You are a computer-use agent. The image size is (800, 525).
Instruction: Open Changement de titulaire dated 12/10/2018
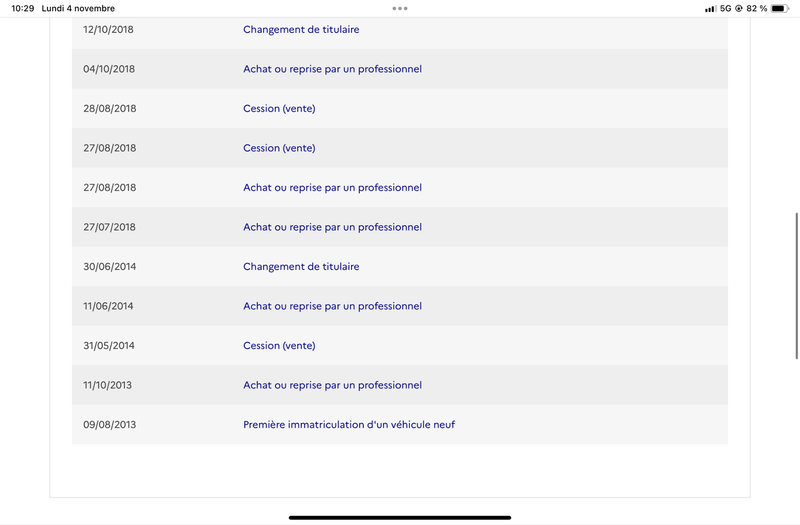301,30
